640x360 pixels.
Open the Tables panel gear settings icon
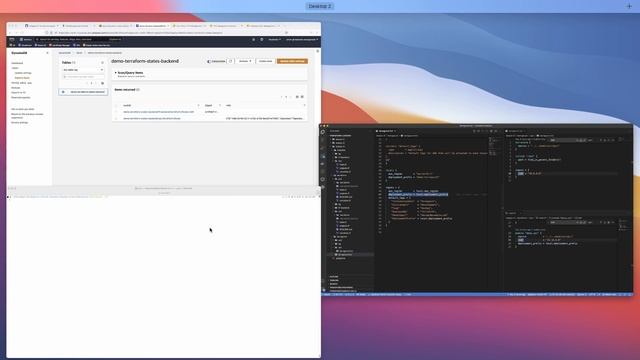(102, 83)
